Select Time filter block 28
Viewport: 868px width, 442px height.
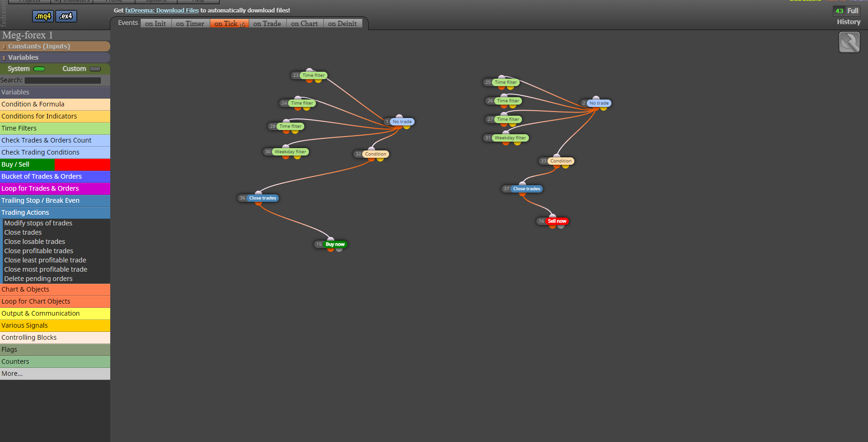[x=290, y=126]
